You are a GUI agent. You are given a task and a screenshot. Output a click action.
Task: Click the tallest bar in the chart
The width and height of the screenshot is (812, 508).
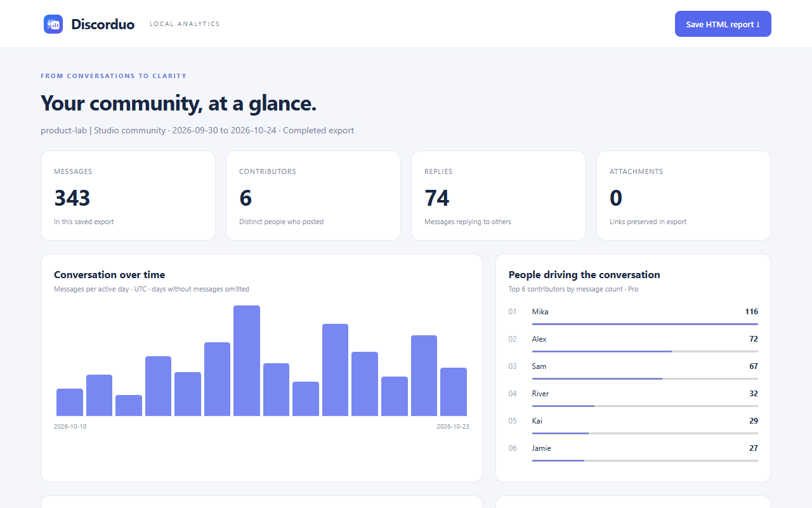click(x=247, y=361)
